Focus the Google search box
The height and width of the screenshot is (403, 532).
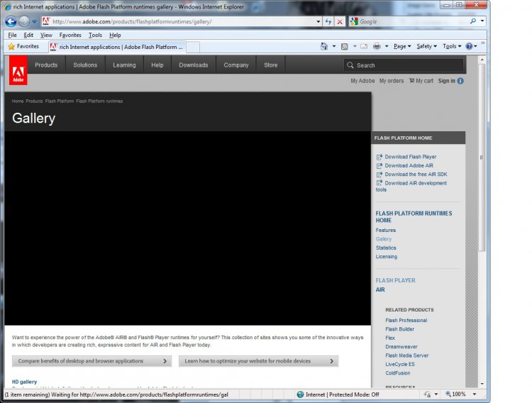coord(414,21)
